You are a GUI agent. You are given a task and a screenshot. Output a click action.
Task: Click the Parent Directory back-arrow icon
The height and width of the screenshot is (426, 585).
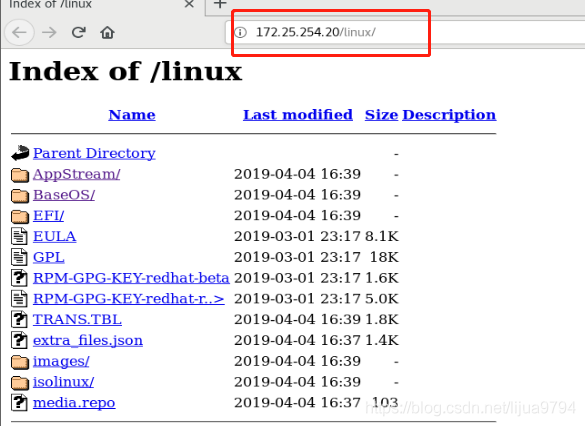20,153
